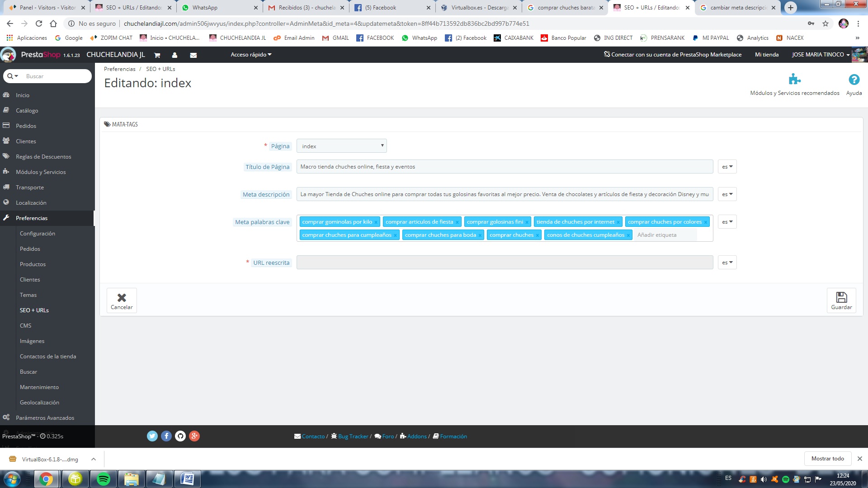
Task: Open the Página index dropdown
Action: [x=342, y=146]
